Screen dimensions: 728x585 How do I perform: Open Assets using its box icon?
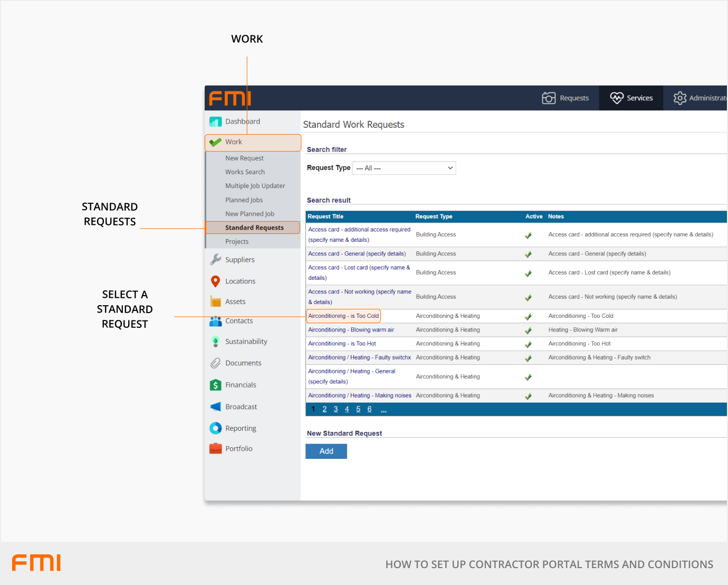click(215, 301)
